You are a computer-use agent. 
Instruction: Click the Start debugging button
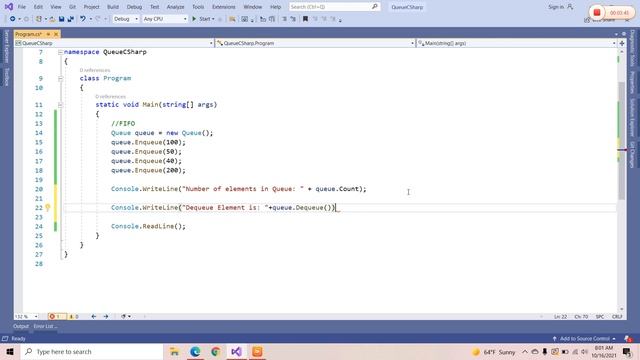coord(203,19)
